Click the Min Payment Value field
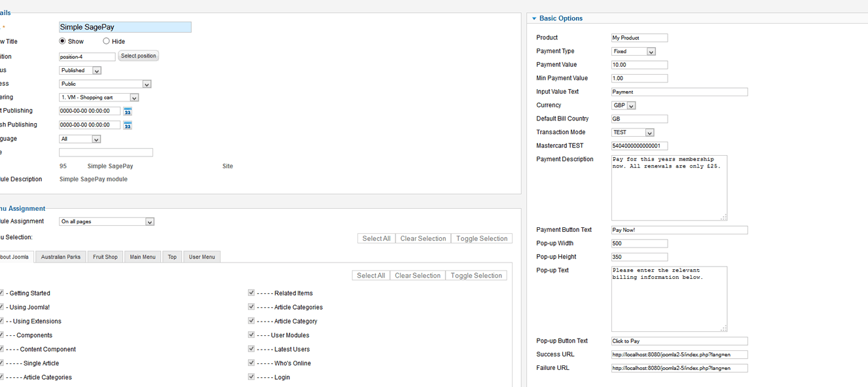This screenshot has width=868, height=387. (x=640, y=79)
